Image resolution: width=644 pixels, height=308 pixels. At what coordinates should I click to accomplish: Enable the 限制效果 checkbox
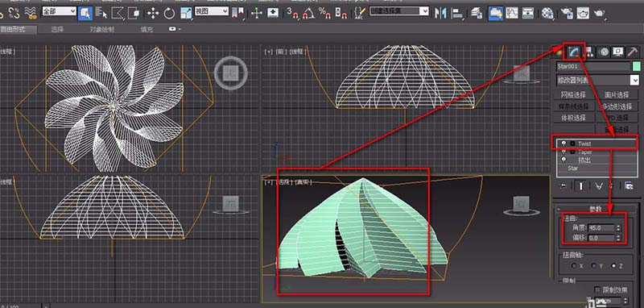597,289
